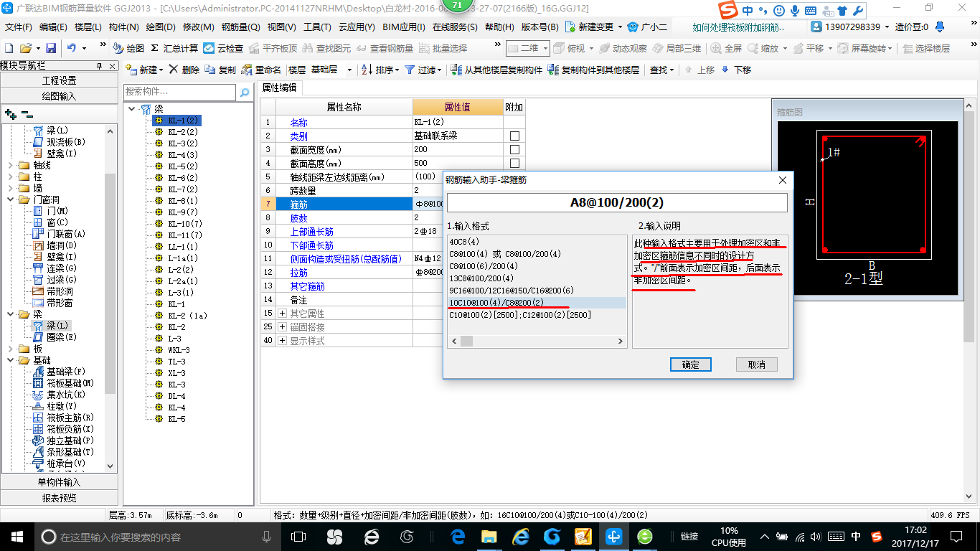Open the 屏幕旋转 dropdown
Screen dimensions: 980x551
tap(867, 48)
